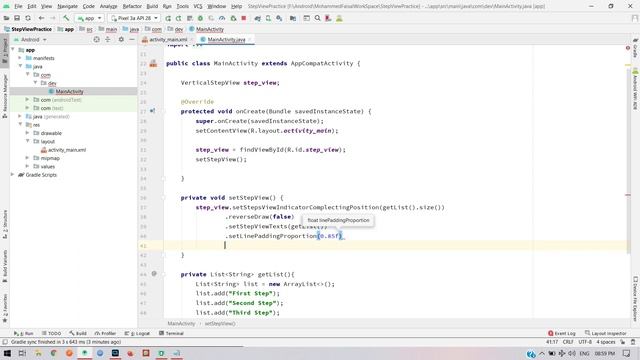This screenshot has width=640, height=360.
Task: Open the Logcat tool window
Action: click(x=137, y=333)
